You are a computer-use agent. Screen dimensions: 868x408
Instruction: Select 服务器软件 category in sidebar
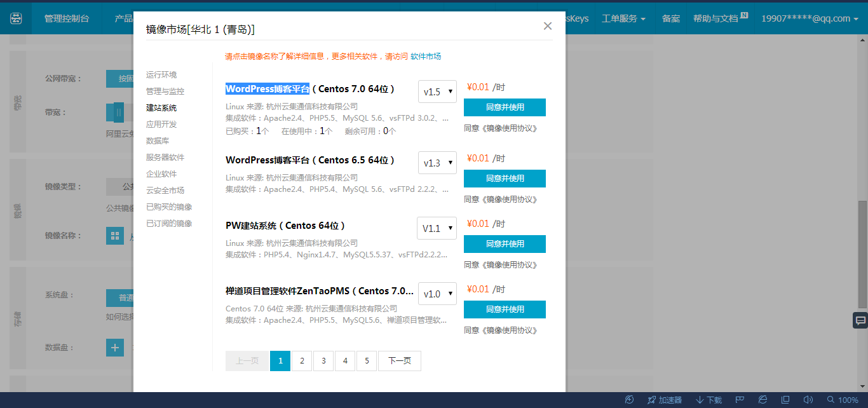pyautogui.click(x=165, y=158)
